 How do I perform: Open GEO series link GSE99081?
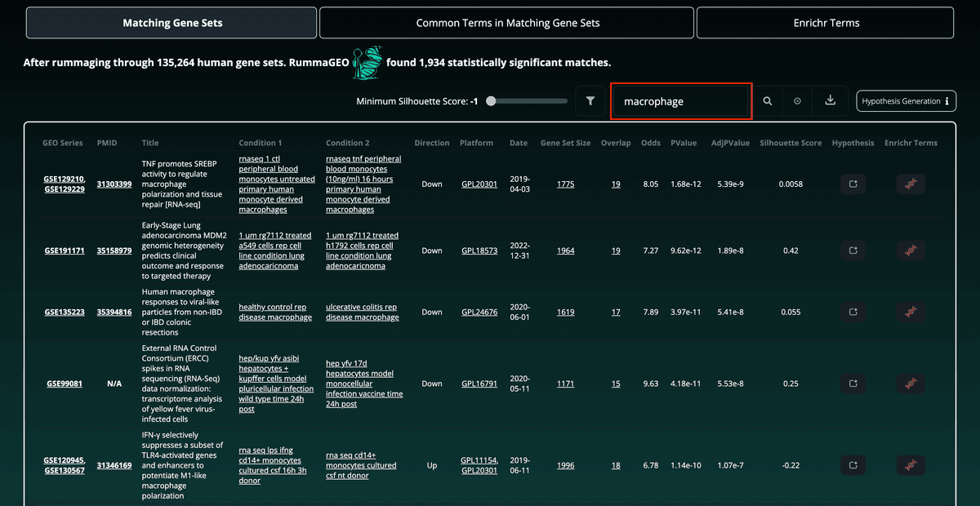(65, 384)
